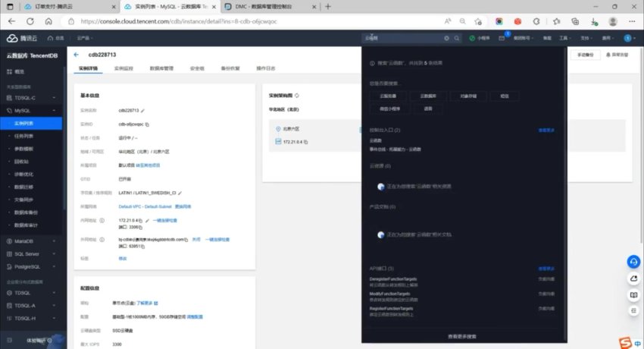Edit the LATIN1 character set pencil icon
Screen dimensions: 644x349
(180, 193)
